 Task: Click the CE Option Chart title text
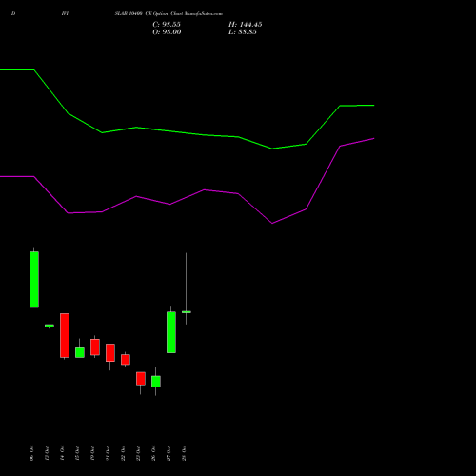coord(169,13)
